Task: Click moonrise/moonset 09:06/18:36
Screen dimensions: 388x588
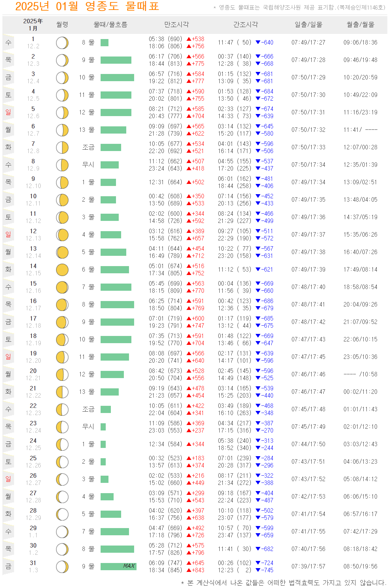Action: (361, 42)
